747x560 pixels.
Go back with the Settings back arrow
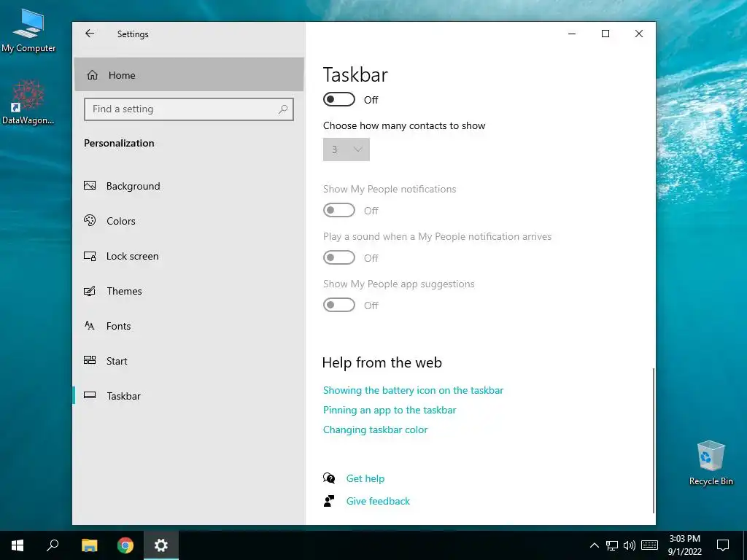90,34
